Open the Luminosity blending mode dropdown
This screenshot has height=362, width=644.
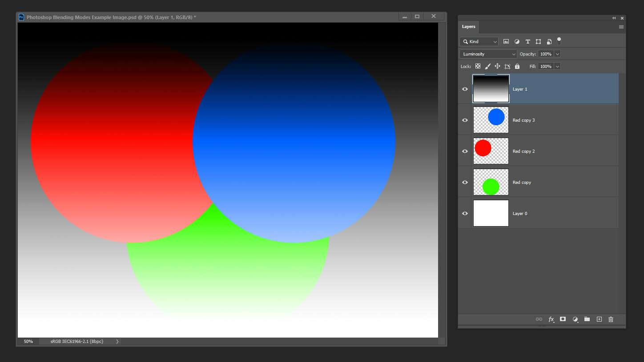pyautogui.click(x=488, y=54)
